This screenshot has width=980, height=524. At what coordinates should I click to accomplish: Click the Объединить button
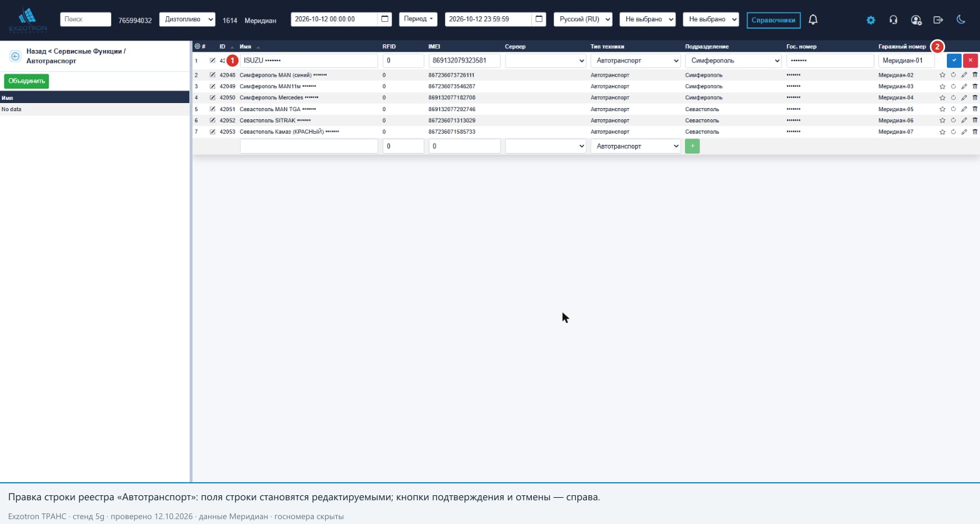click(26, 81)
